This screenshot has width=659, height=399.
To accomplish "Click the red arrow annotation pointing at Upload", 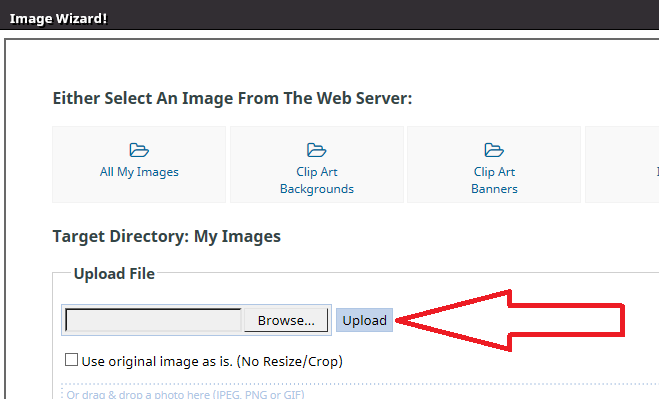I will click(x=510, y=320).
